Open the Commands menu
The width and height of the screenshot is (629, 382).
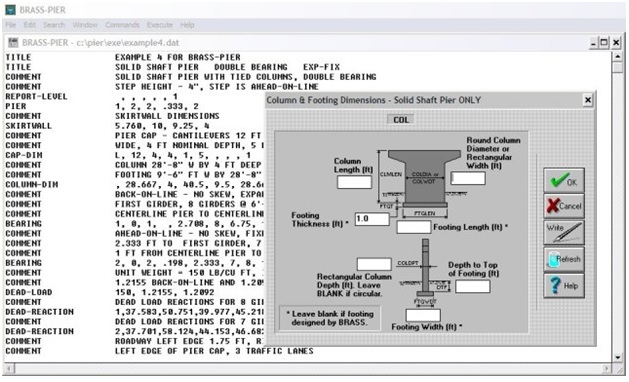pyautogui.click(x=122, y=25)
